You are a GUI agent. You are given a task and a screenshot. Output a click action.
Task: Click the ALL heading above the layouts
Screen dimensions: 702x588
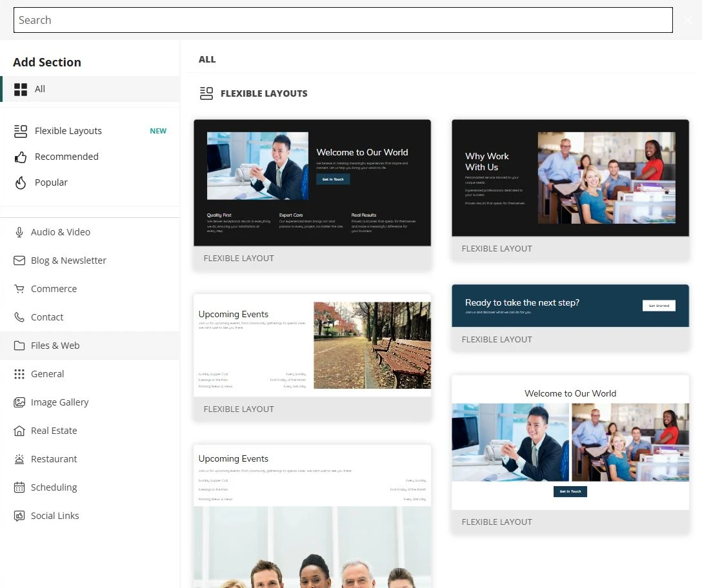tap(207, 59)
